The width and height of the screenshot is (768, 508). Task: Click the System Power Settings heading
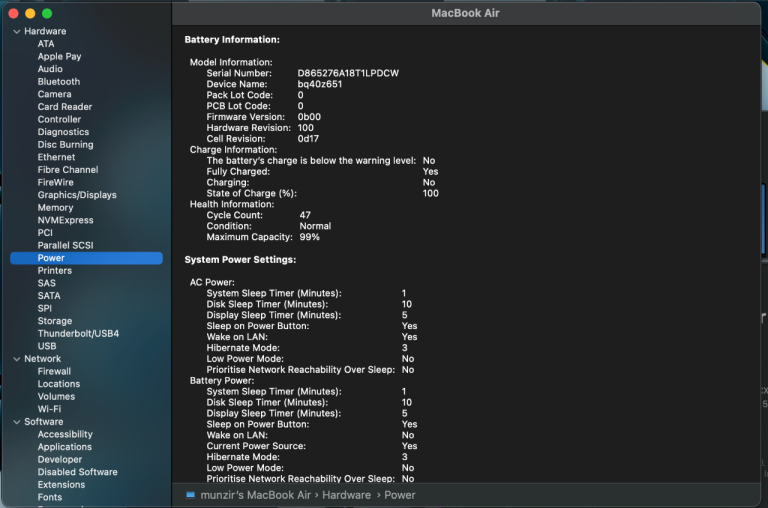(x=240, y=260)
